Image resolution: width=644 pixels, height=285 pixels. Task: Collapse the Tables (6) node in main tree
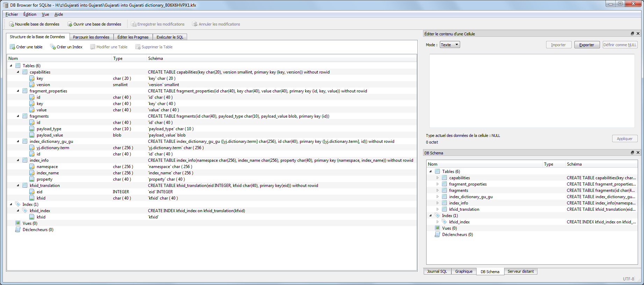11,66
